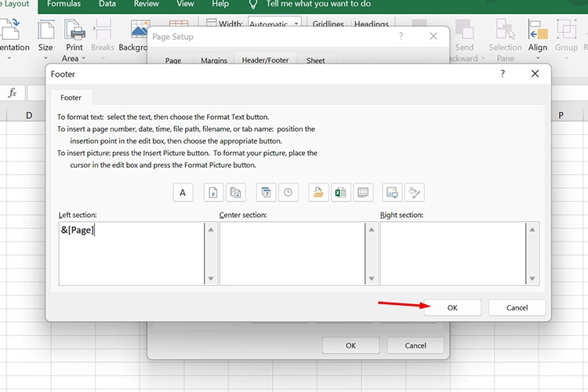Insert Date icon in Footer dialog
Screen dimensions: 588x392
pyautogui.click(x=266, y=193)
